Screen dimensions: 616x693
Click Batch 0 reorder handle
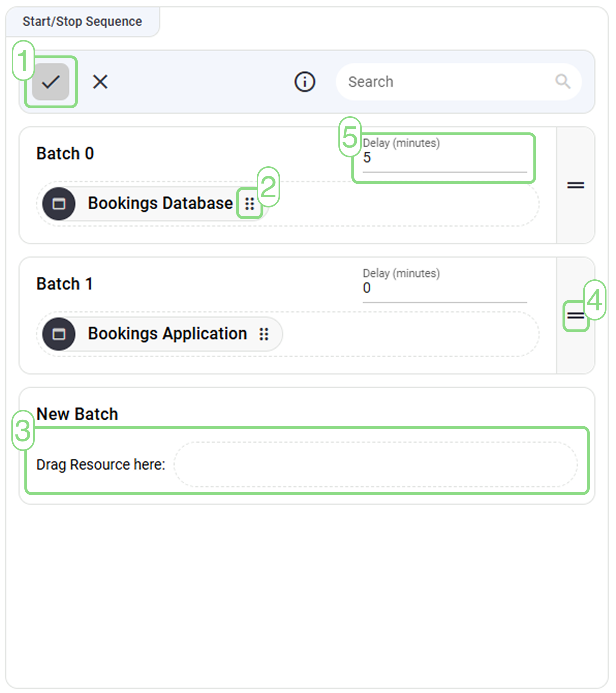576,185
